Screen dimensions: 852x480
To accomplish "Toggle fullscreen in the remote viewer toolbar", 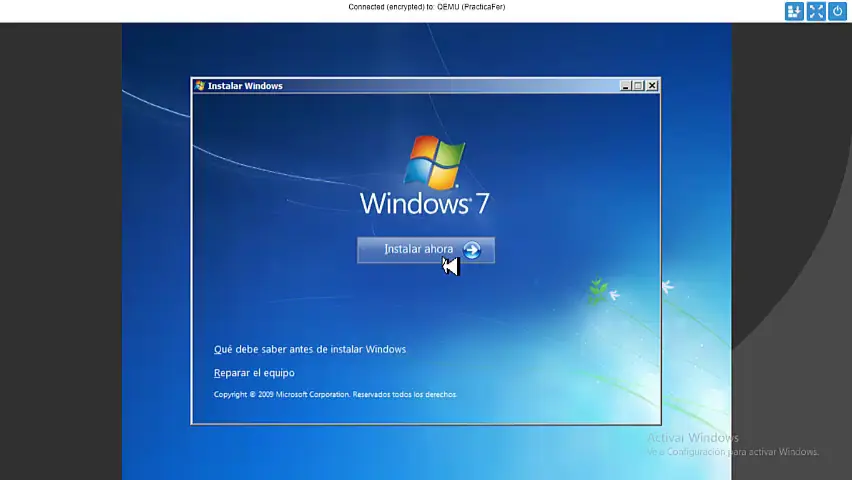I will click(x=816, y=11).
